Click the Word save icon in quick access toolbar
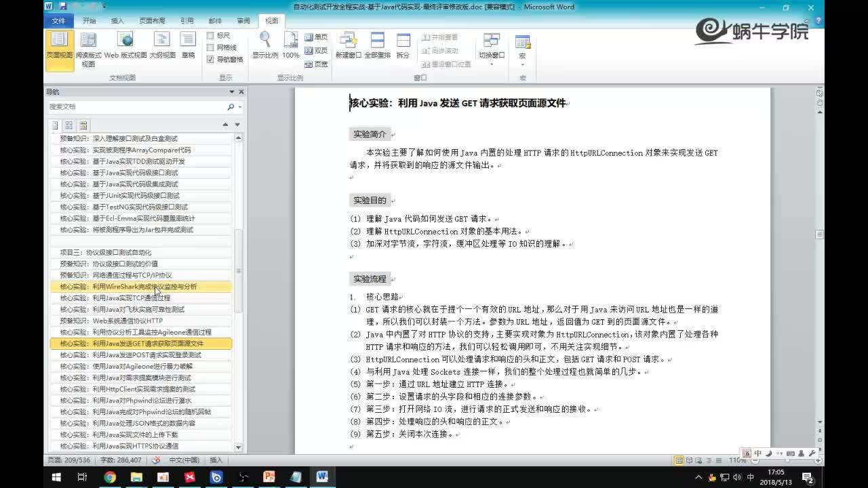Screen dimensions: 868x488 pyautogui.click(x=62, y=7)
